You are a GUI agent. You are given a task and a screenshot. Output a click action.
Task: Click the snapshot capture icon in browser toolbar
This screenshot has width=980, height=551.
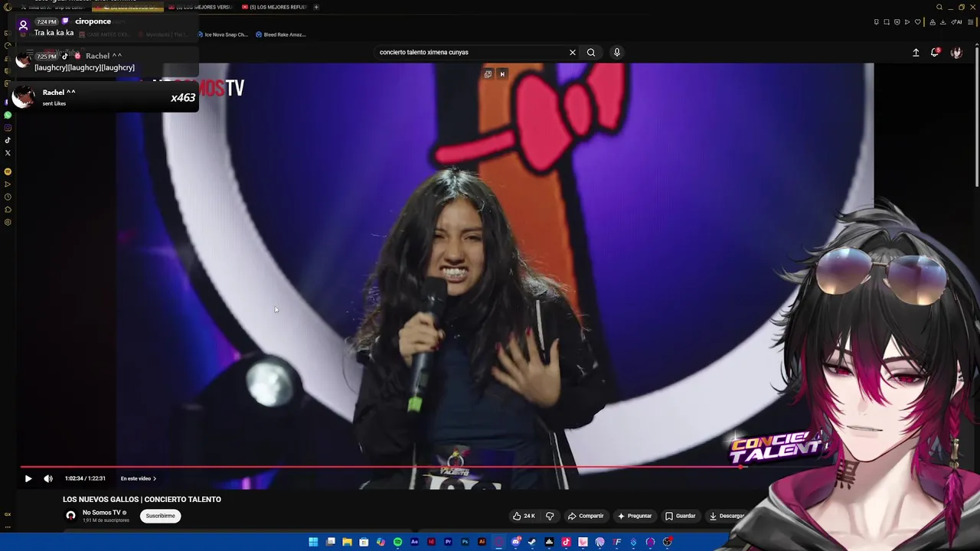[887, 22]
